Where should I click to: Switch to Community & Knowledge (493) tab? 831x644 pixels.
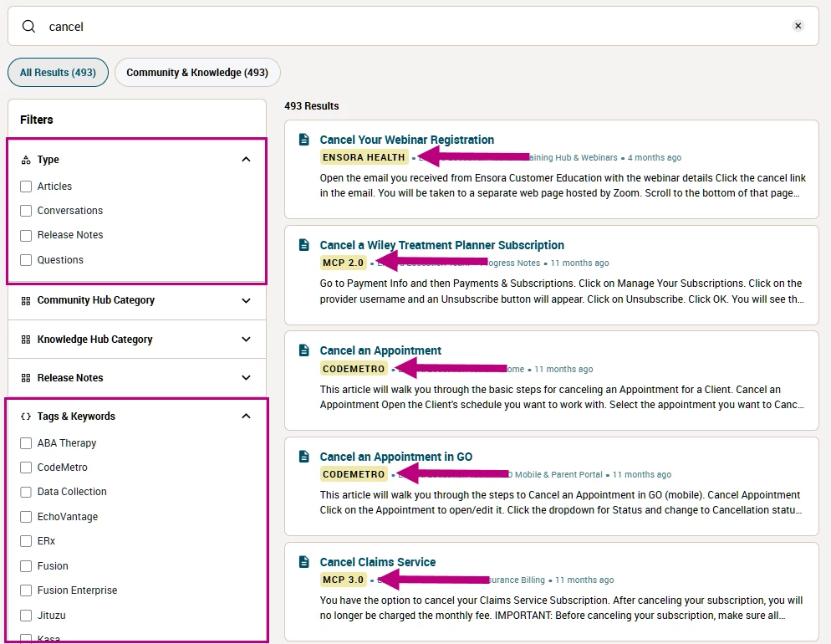(197, 72)
